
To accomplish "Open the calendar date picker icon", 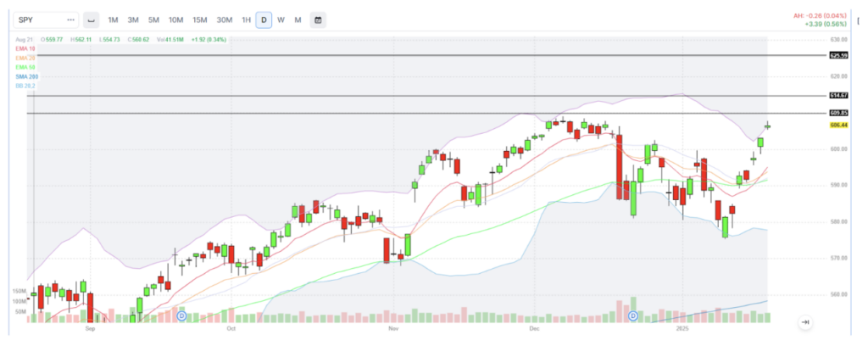I will pyautogui.click(x=318, y=20).
